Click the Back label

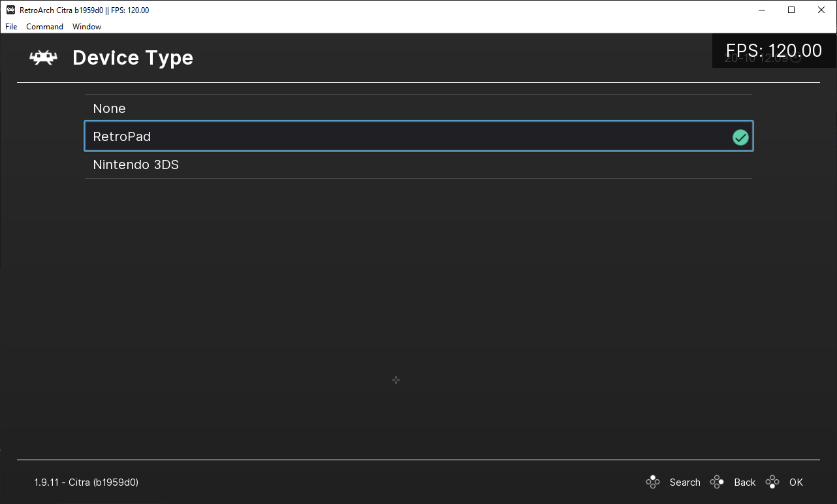coord(745,482)
